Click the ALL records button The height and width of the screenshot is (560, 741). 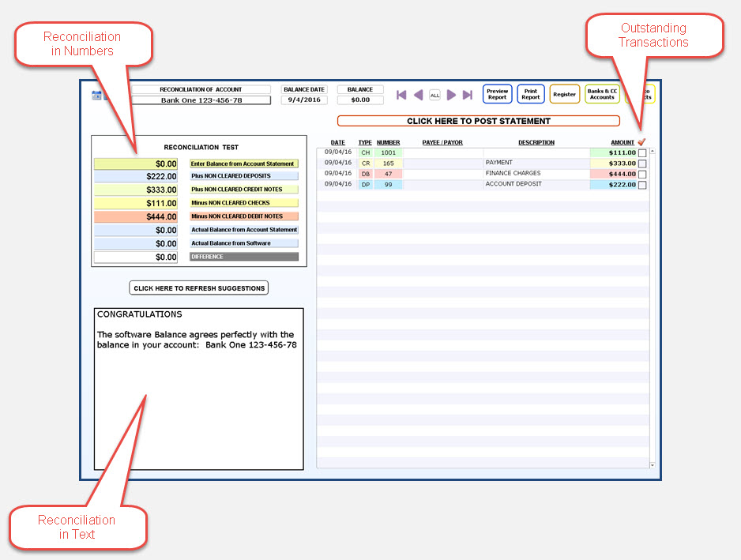434,95
